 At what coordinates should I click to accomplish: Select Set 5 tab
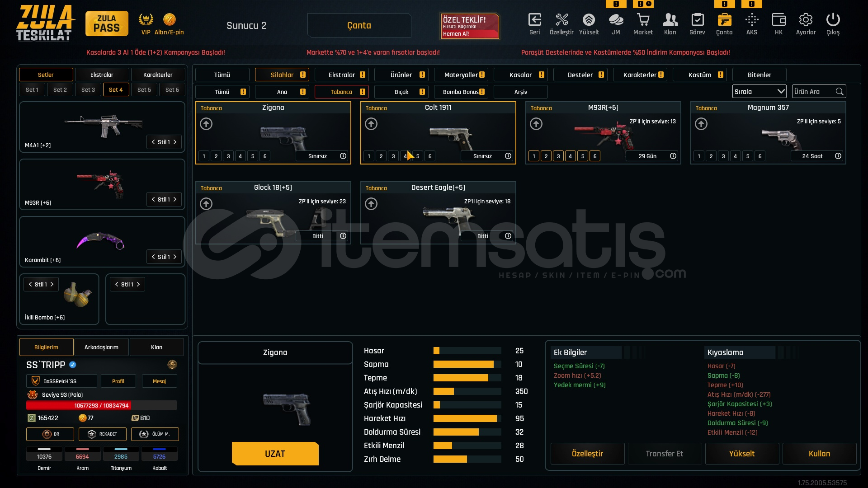click(144, 89)
